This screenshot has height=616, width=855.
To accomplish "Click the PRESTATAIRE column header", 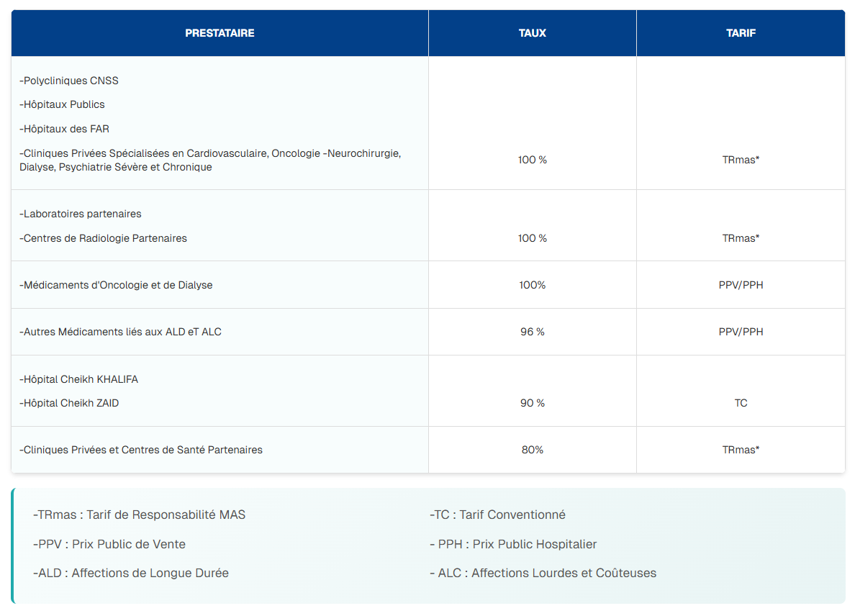I will coord(220,33).
